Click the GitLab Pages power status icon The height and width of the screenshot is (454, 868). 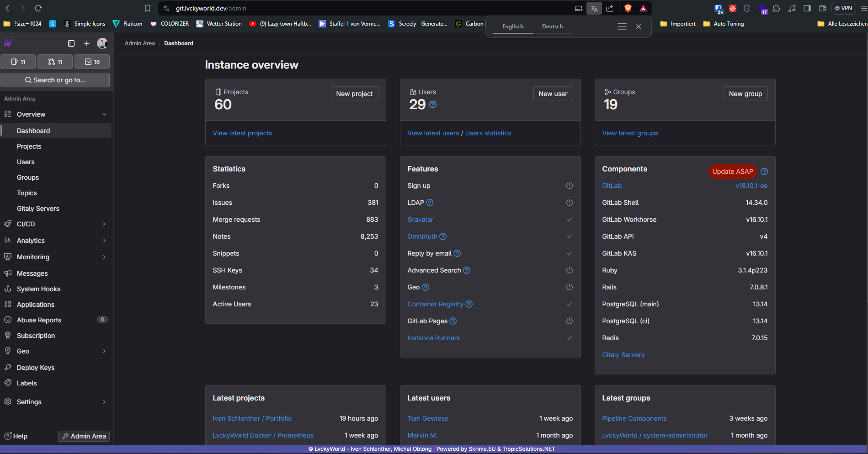tap(569, 321)
